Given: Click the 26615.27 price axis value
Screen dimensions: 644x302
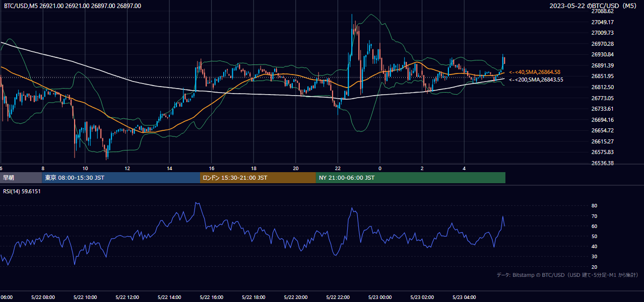Looking at the screenshot, I should [603, 141].
